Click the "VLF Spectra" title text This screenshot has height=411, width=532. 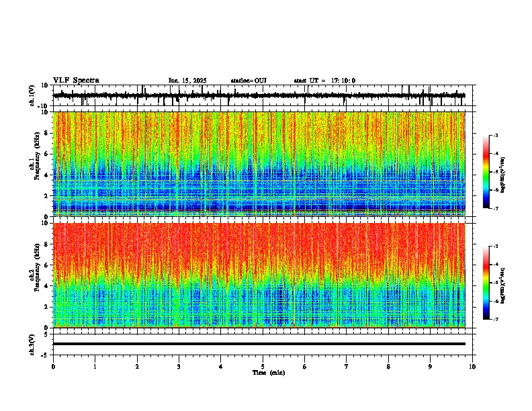[x=76, y=81]
